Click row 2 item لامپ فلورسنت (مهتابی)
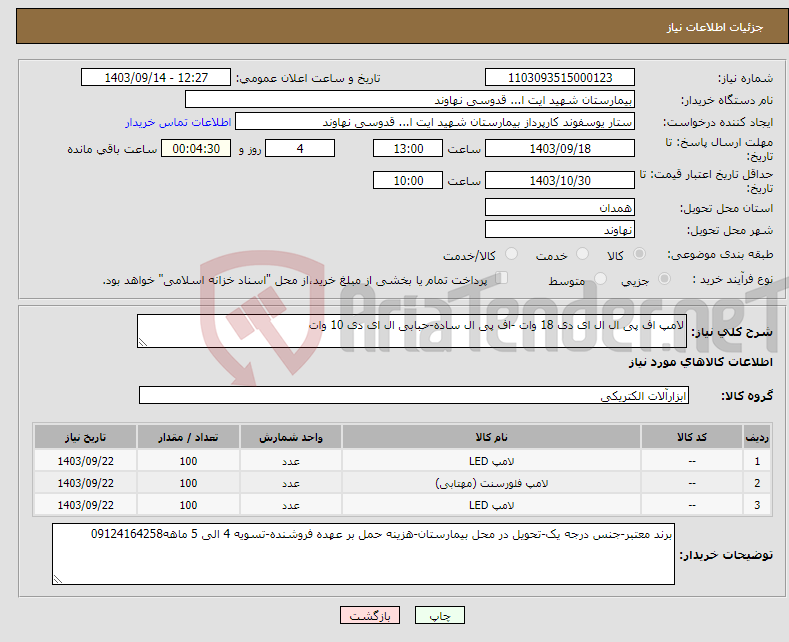 point(491,483)
